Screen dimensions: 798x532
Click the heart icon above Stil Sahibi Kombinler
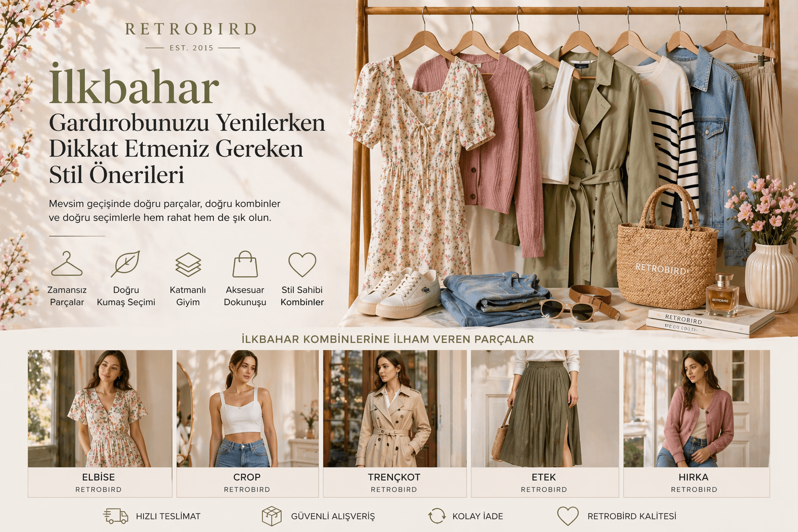pos(302,264)
